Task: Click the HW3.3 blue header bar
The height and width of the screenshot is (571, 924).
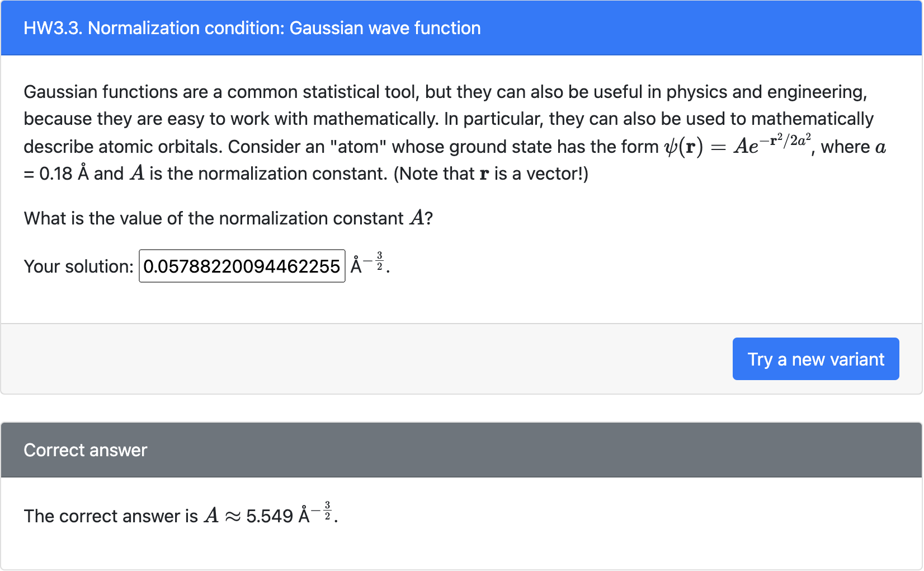Action: (x=462, y=28)
